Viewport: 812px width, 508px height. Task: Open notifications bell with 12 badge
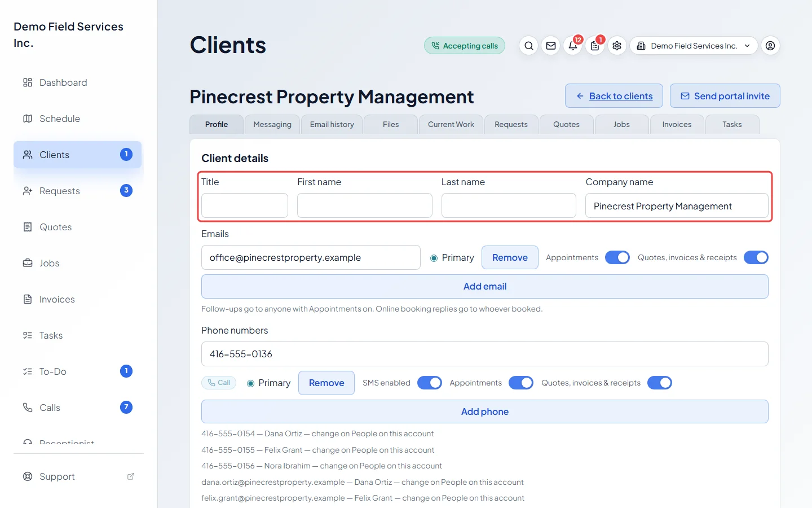573,46
